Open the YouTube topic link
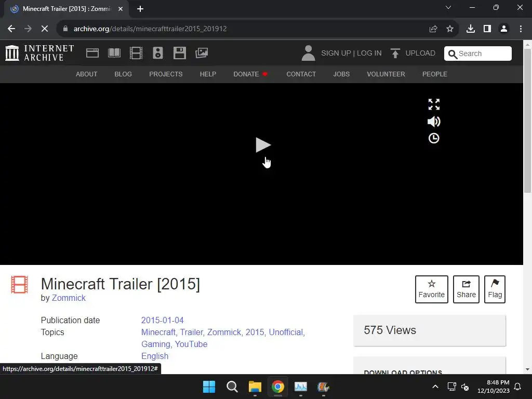 [x=191, y=344]
